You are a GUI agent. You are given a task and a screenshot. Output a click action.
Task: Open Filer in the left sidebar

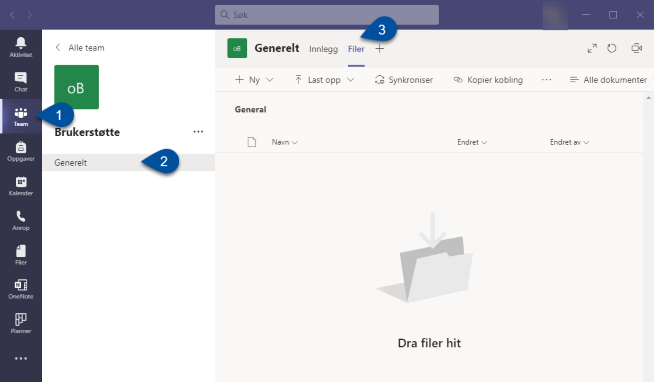[21, 255]
